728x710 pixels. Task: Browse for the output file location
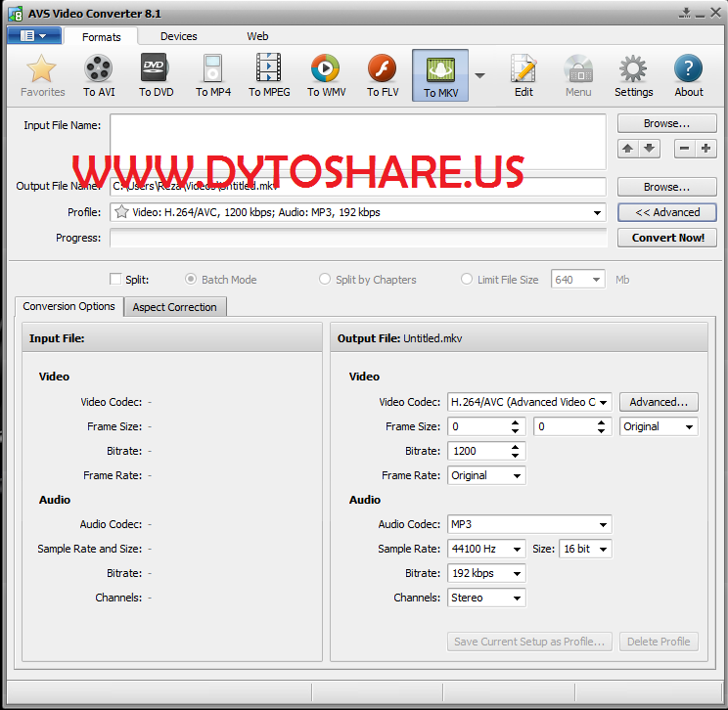666,187
